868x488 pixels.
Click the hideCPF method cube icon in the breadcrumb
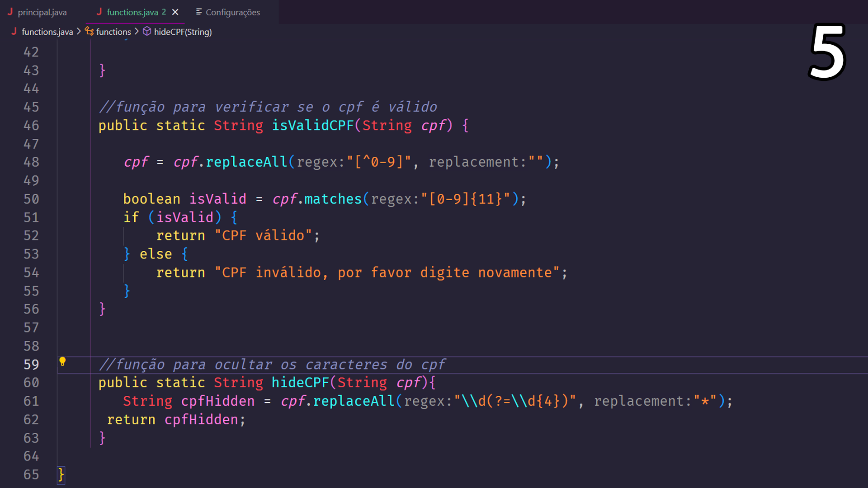[x=147, y=31]
